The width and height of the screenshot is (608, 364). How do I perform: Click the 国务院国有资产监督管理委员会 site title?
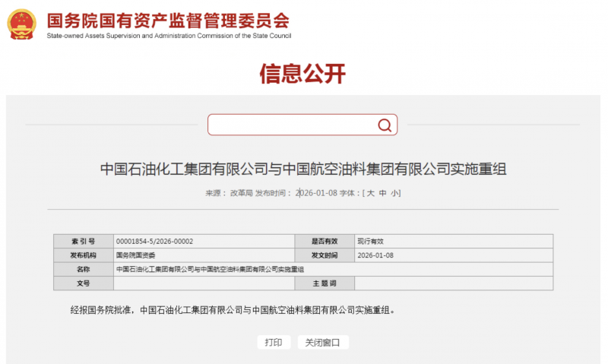(168, 21)
